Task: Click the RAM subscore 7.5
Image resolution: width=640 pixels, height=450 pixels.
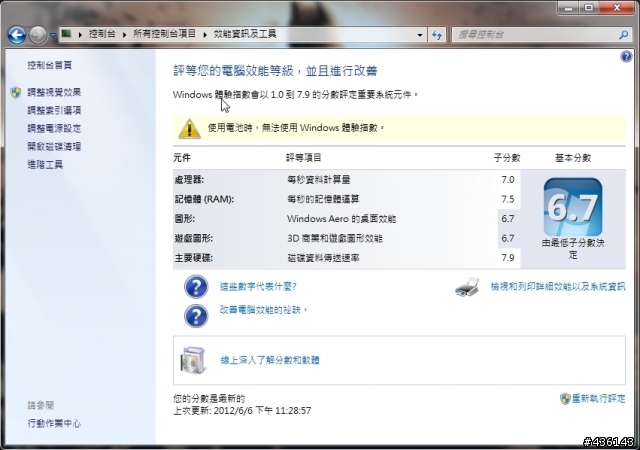Action: [x=508, y=199]
